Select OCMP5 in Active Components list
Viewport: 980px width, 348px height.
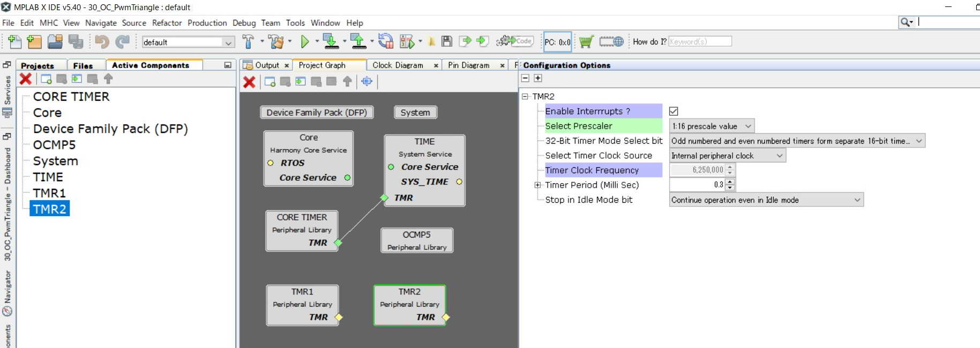point(54,145)
